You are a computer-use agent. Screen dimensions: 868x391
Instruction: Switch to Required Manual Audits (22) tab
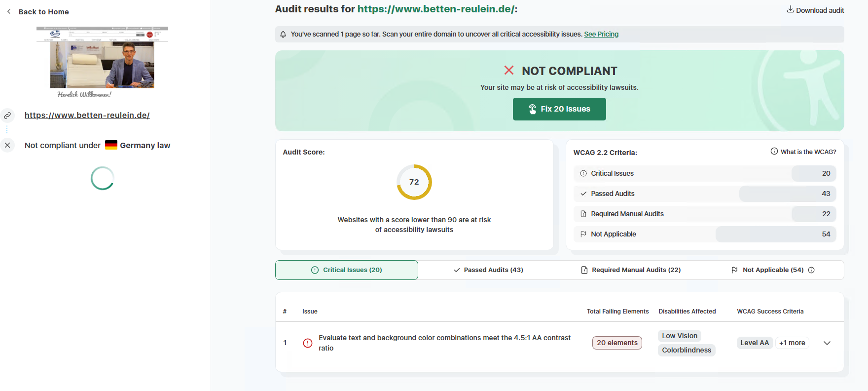pyautogui.click(x=631, y=270)
